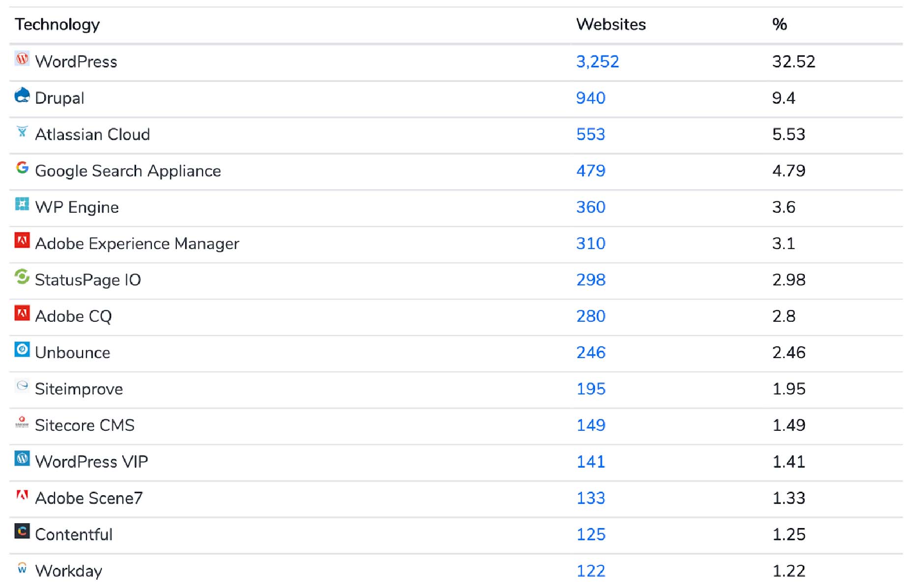Open the 940 Drupal websites link
This screenshot has width=910, height=588.
pos(590,98)
